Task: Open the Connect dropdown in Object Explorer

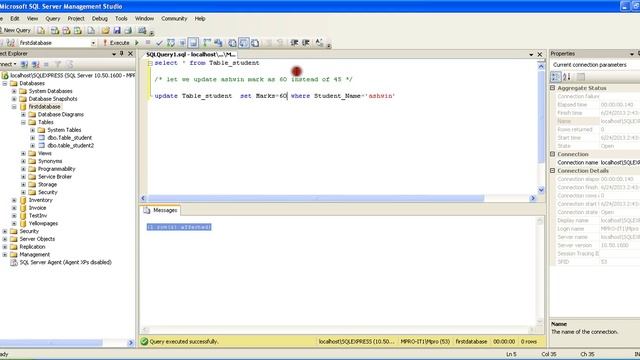Action: click(8, 64)
